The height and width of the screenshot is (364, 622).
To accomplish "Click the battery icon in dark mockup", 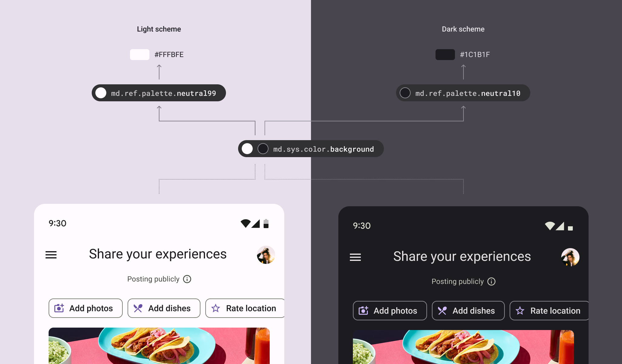I will click(570, 227).
